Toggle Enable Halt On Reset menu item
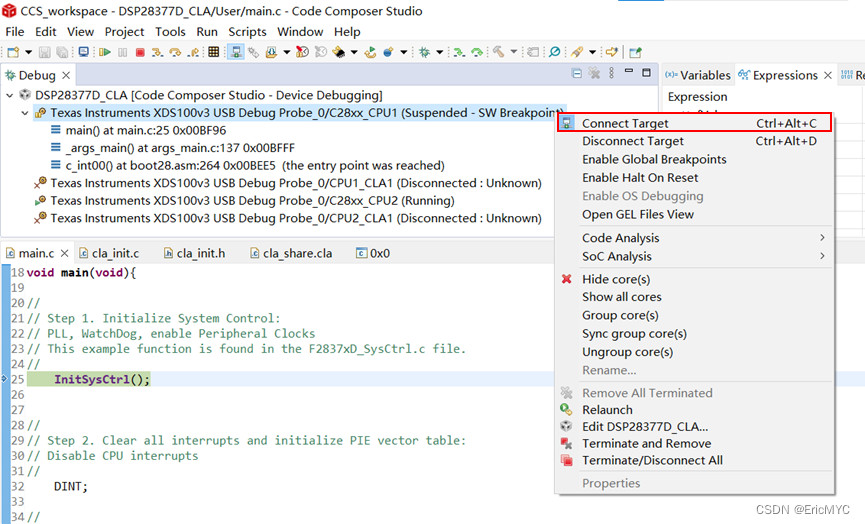Image resolution: width=865 pixels, height=524 pixels. 695,178
